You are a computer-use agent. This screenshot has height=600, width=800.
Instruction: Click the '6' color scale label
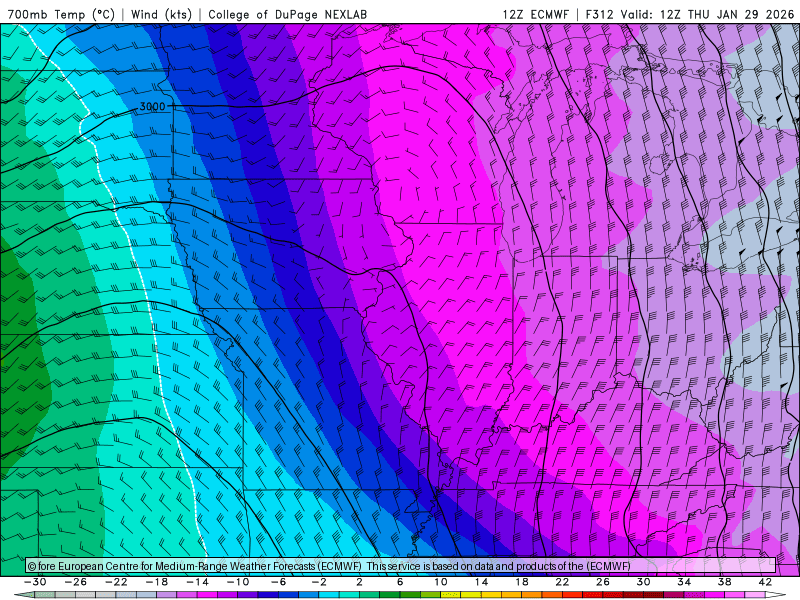coord(400,582)
